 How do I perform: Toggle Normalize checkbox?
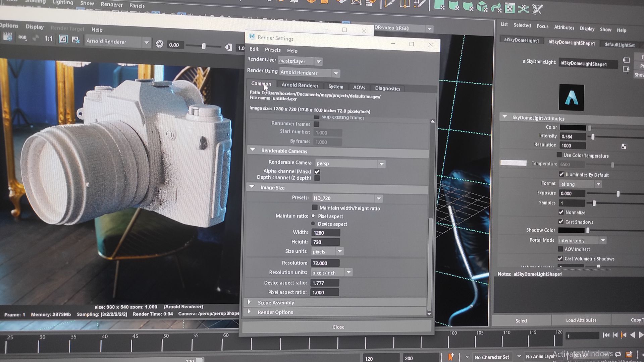pyautogui.click(x=561, y=212)
